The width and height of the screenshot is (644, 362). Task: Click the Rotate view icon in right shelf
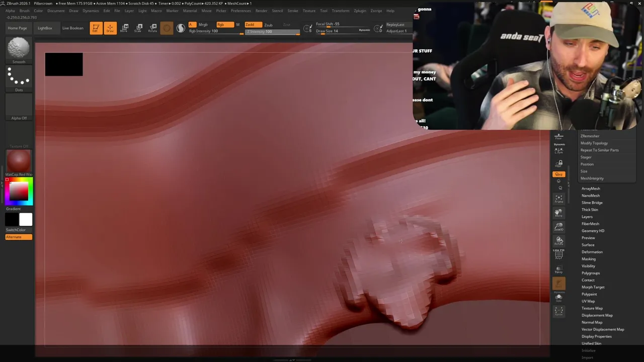pos(559,241)
